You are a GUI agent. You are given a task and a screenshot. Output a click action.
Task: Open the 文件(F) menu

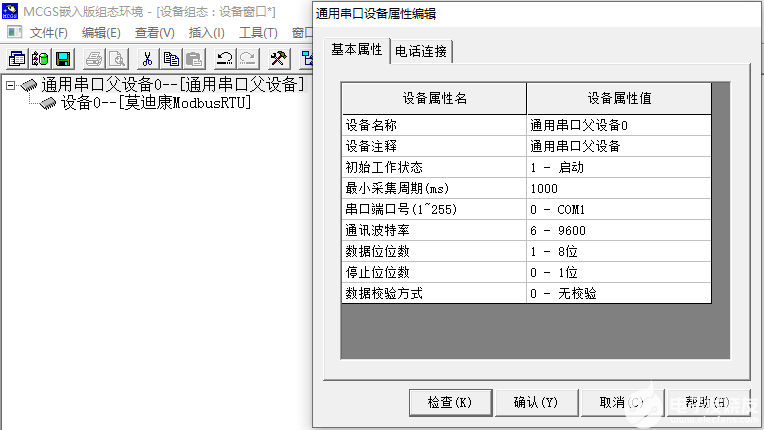(x=48, y=33)
